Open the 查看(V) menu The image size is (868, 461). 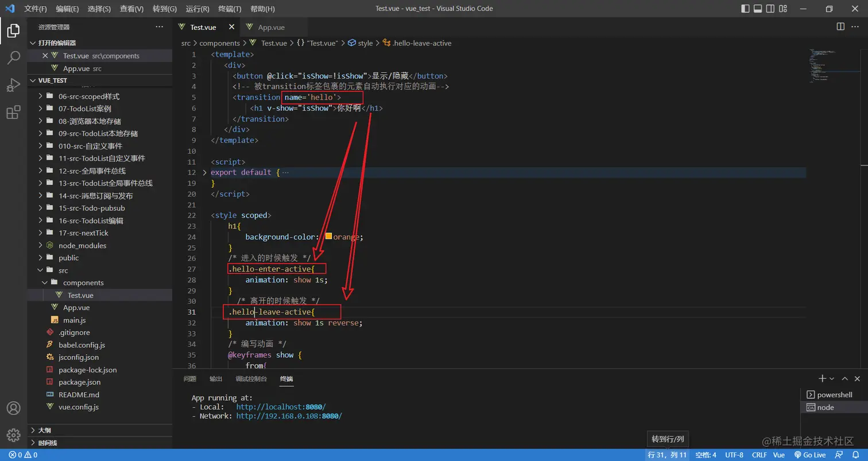click(132, 9)
